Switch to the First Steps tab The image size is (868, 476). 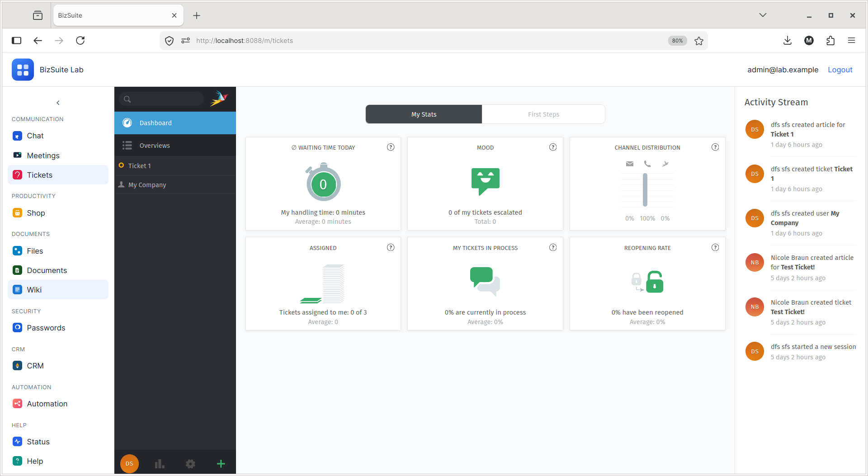543,114
